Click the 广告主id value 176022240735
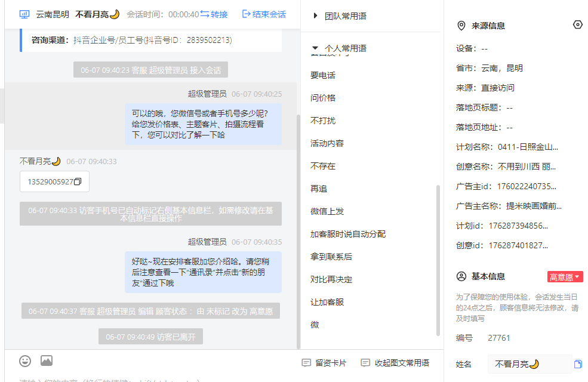The width and height of the screenshot is (588, 382). point(527,186)
